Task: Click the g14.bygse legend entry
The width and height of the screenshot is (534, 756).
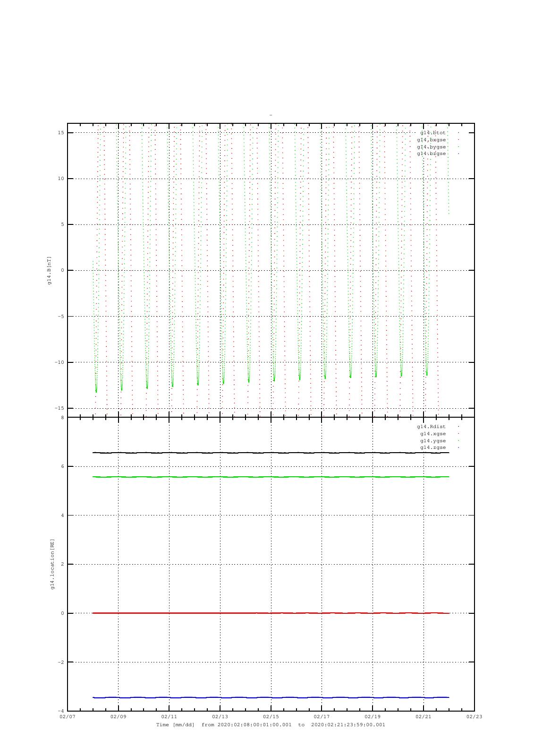Action: coord(431,147)
